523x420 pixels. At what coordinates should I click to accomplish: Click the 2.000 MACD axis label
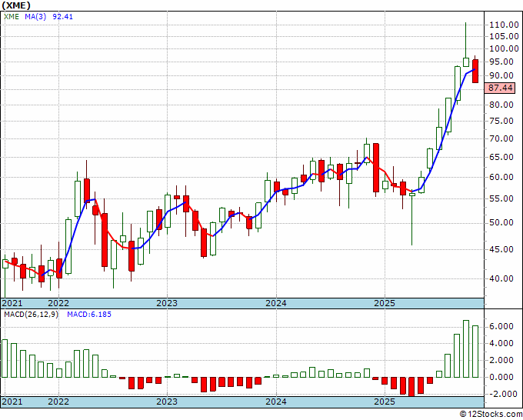click(x=501, y=360)
